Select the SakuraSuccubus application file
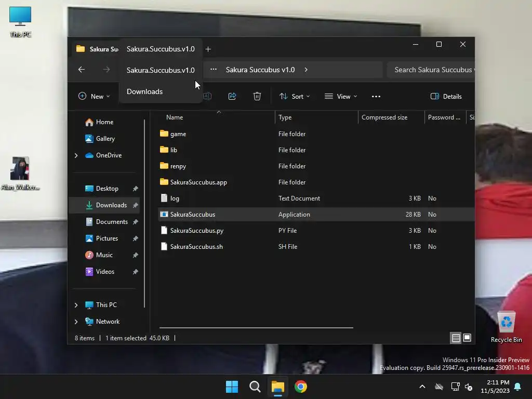Screen dimensions: 532x399 click(316, 215)
